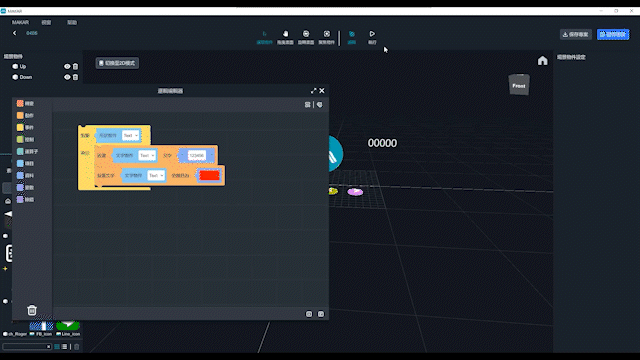Go back with the arrow beside project 0406

(15, 33)
